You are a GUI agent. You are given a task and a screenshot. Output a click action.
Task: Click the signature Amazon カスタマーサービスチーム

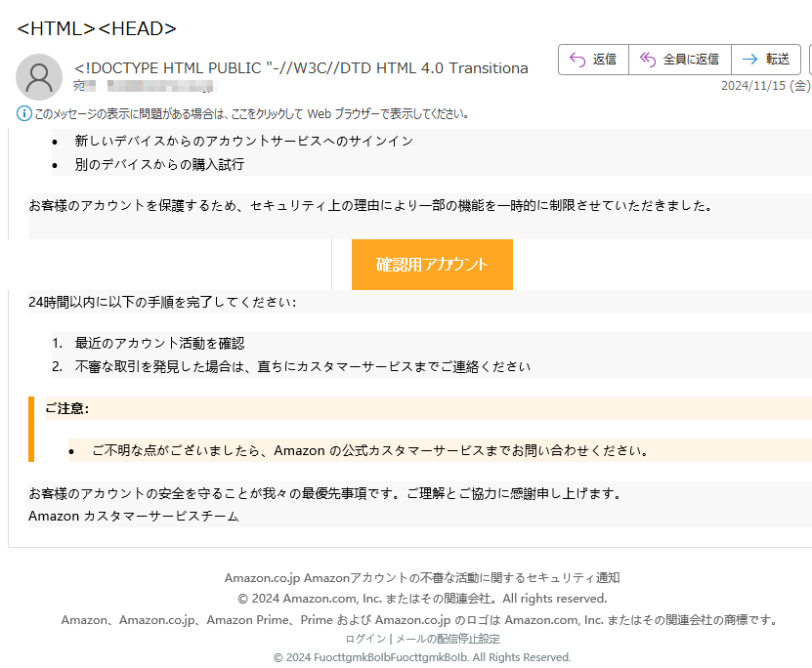click(134, 516)
